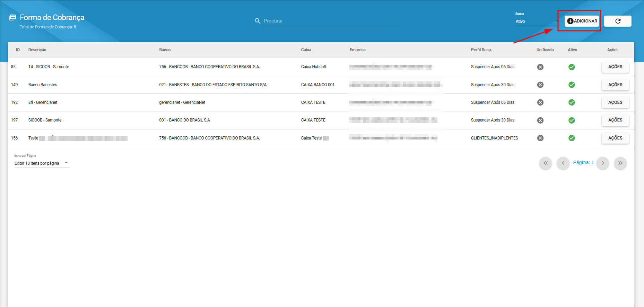Click the Forma de Cobrança page icon
This screenshot has width=644, height=307.
[x=12, y=17]
